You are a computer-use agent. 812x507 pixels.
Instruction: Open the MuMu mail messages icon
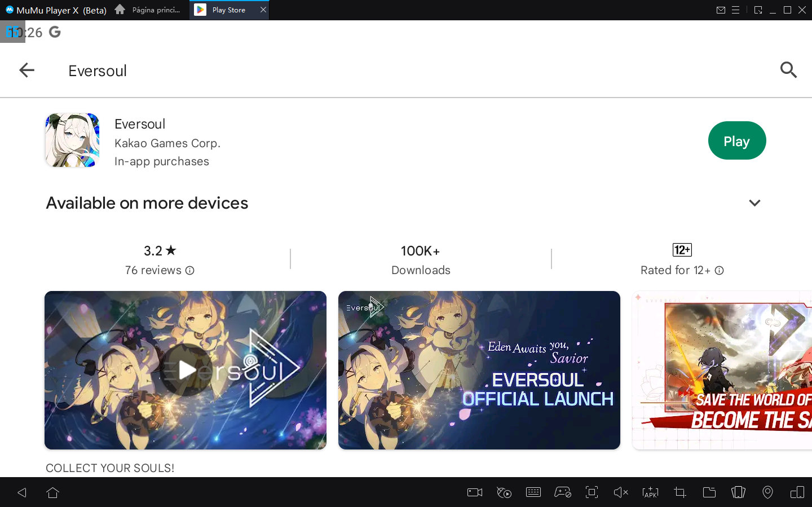(721, 10)
